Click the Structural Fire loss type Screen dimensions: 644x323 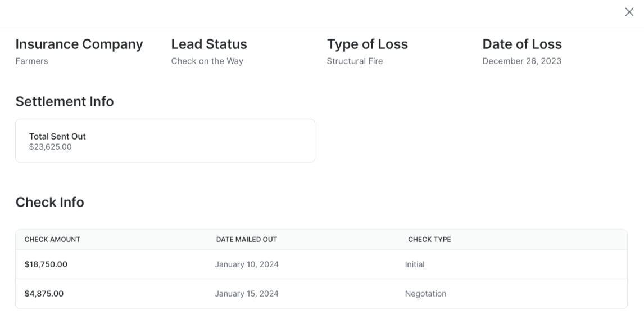point(355,61)
